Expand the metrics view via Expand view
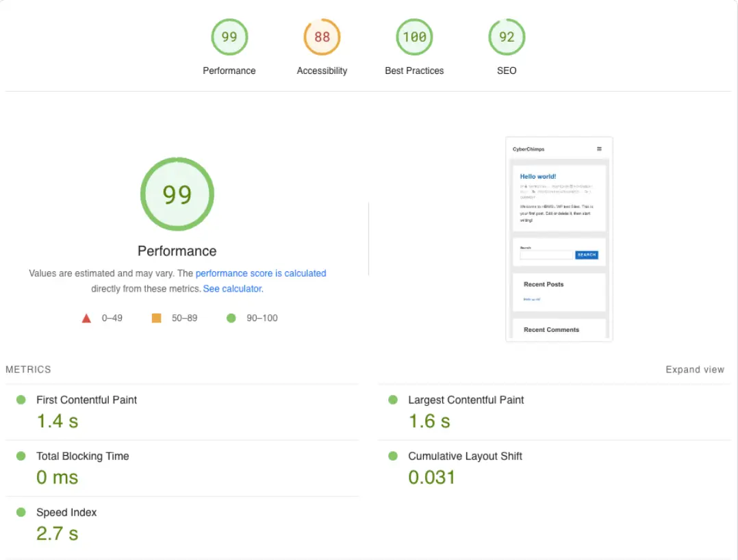 click(695, 369)
